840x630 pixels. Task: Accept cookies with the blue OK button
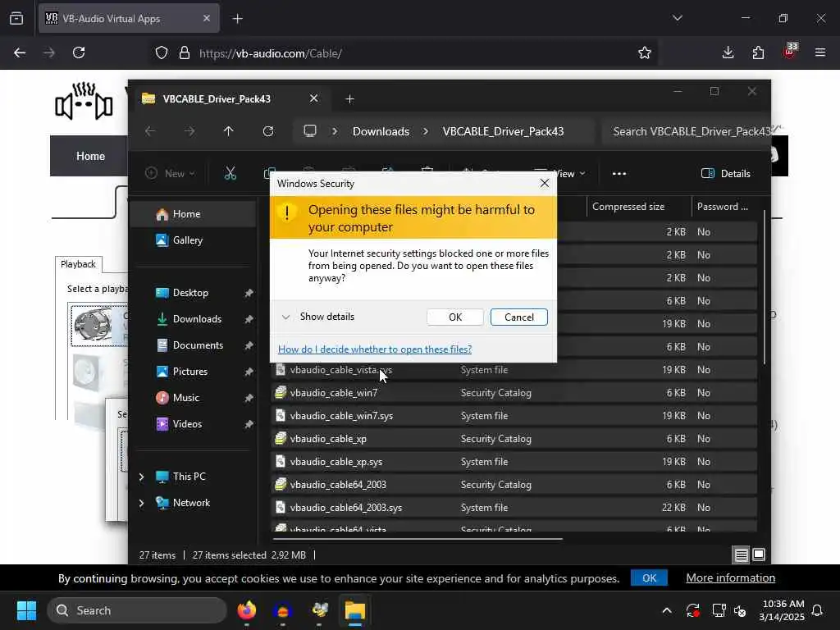coord(649,578)
